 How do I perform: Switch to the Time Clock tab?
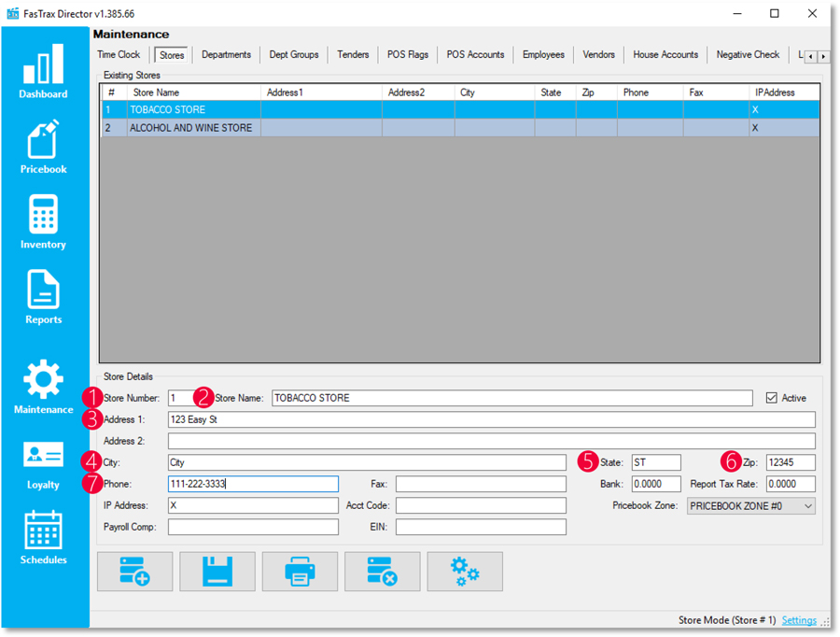(119, 55)
